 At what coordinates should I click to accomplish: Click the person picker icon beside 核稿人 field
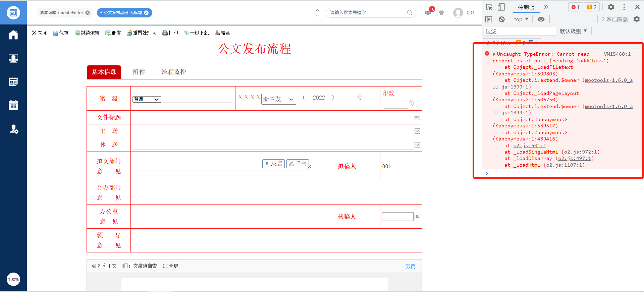[x=417, y=217]
